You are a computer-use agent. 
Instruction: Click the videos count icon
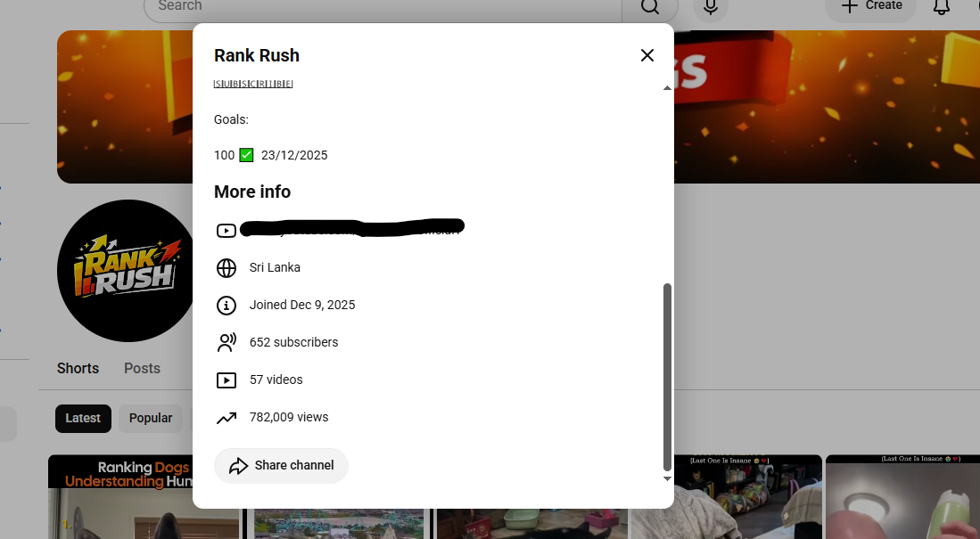click(x=226, y=380)
